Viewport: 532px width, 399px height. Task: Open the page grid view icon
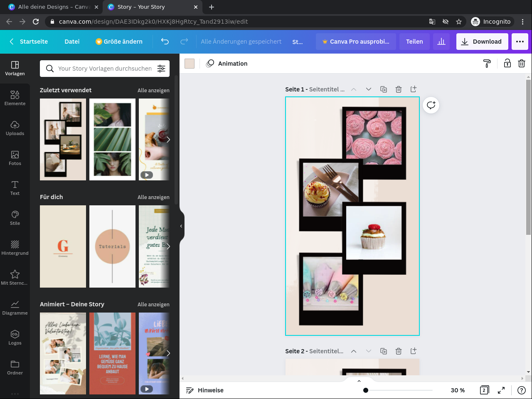(x=484, y=390)
